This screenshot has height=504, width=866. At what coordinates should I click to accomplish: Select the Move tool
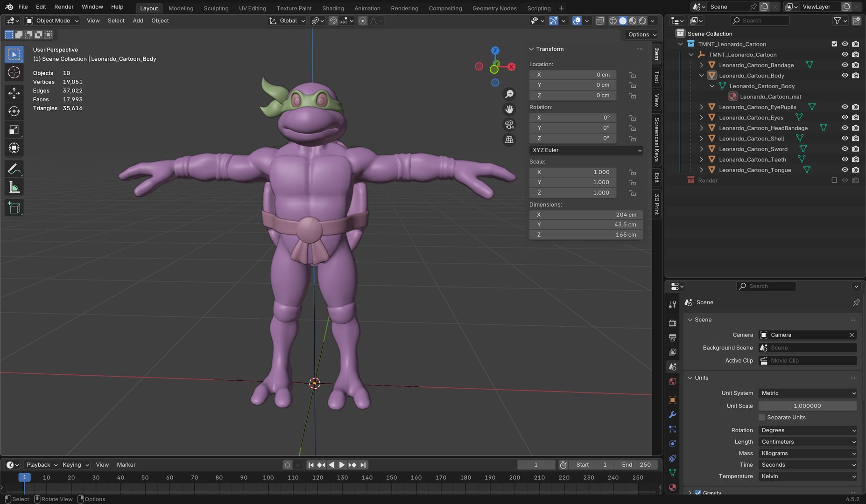pyautogui.click(x=14, y=93)
